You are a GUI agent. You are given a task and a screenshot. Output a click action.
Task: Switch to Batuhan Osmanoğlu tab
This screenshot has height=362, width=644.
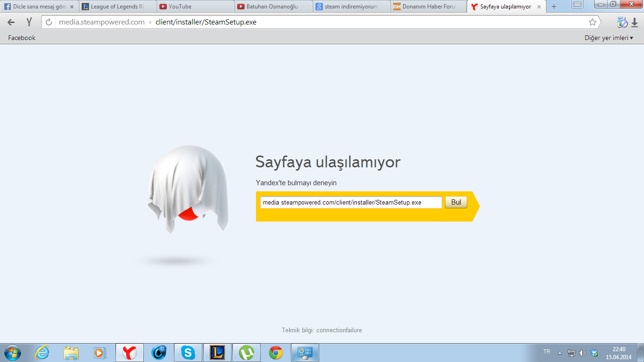[272, 7]
